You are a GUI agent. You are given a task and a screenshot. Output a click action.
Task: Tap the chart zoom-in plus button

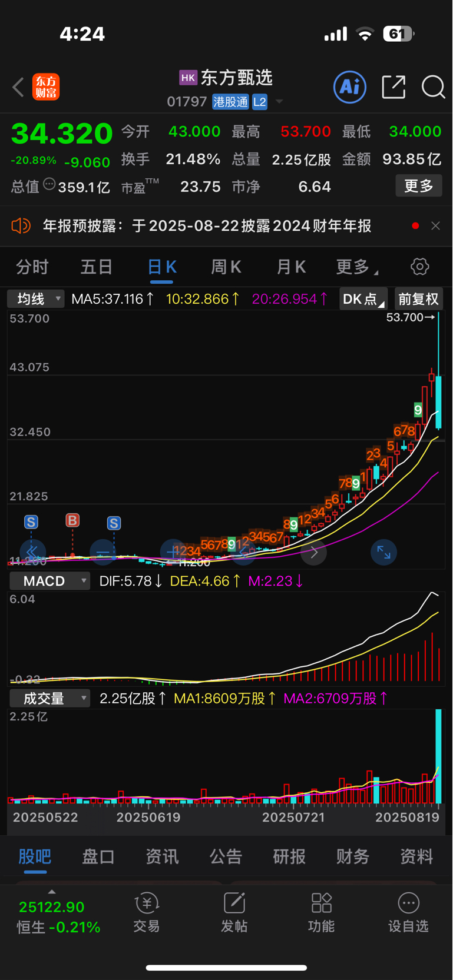pos(173,552)
